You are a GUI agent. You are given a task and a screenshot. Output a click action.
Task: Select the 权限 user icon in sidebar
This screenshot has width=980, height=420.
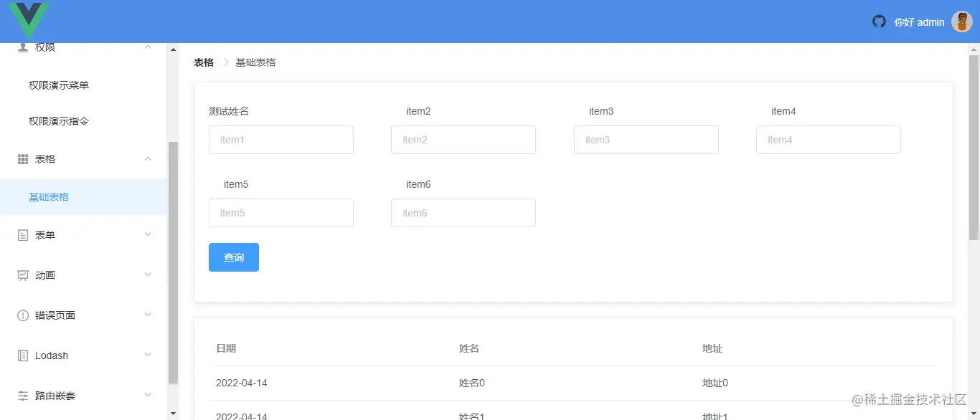tap(24, 47)
